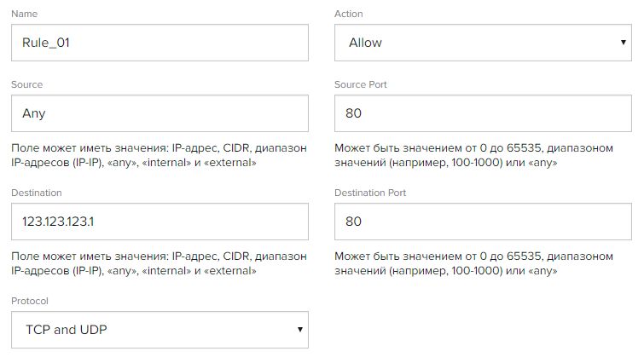This screenshot has width=644, height=363.
Task: Click the Destination label text
Action: [36, 193]
